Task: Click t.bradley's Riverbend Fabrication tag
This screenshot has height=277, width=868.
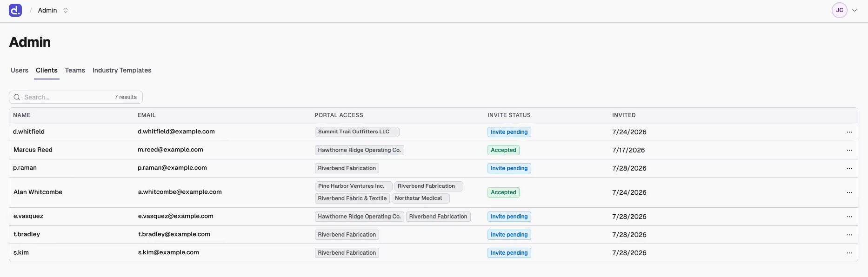Action: click(347, 235)
